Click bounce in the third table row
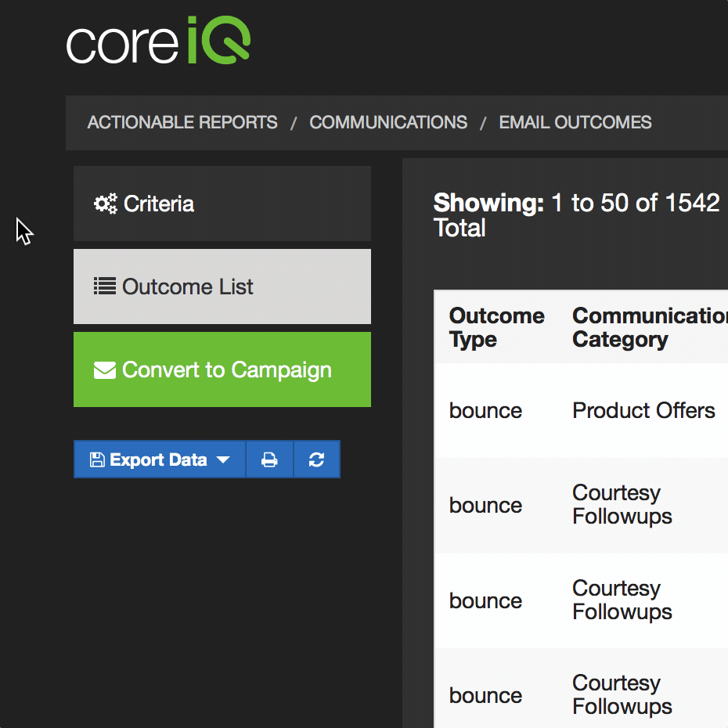Image resolution: width=728 pixels, height=728 pixels. coord(485,600)
